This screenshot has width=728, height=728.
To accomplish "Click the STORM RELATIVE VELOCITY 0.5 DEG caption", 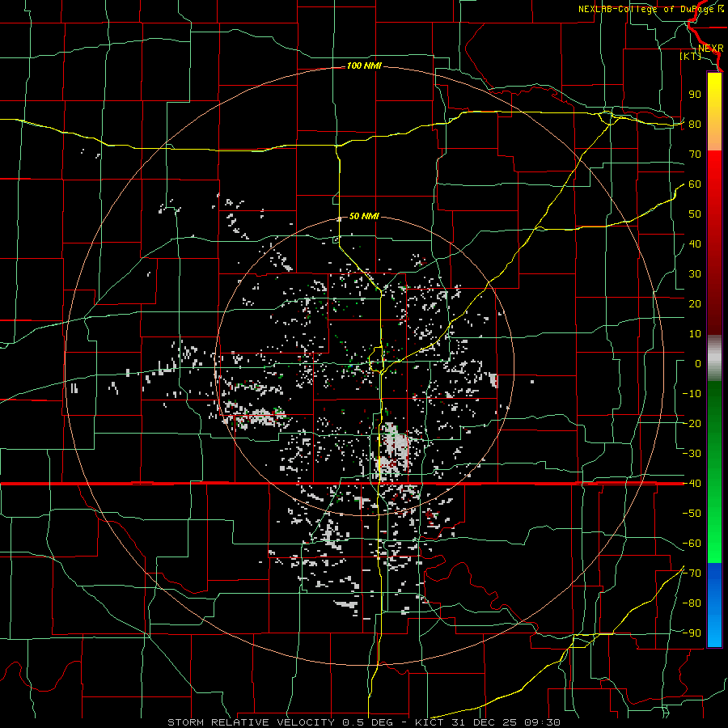I will [280, 722].
